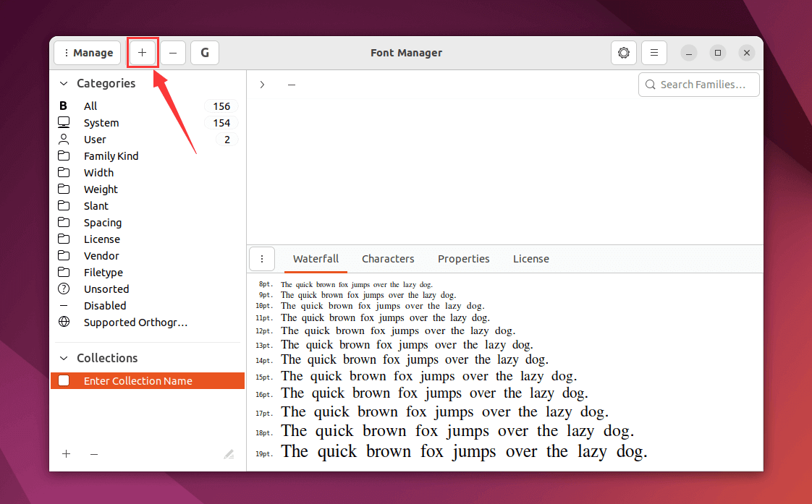Switch to the Waterfall tab
The height and width of the screenshot is (504, 812).
[316, 259]
